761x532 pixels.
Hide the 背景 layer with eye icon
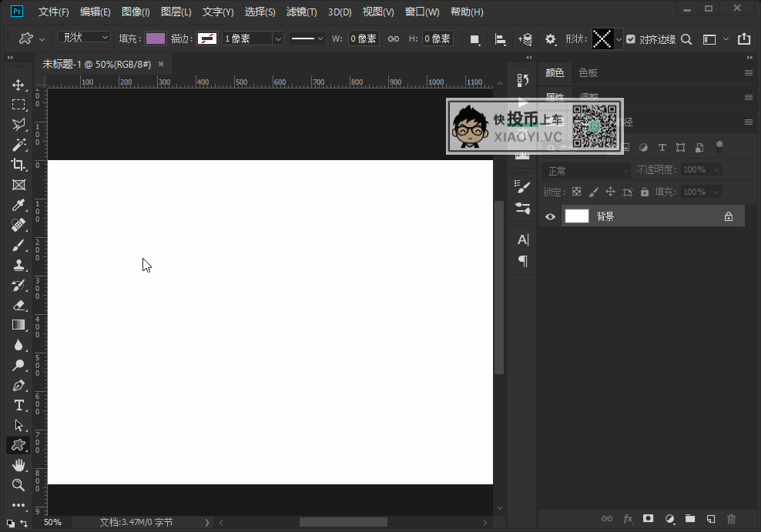pyautogui.click(x=550, y=216)
